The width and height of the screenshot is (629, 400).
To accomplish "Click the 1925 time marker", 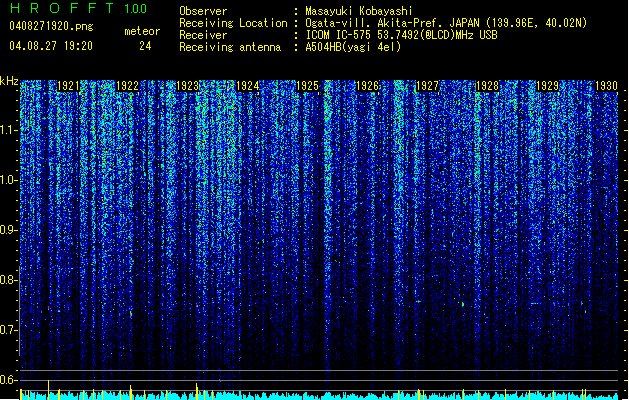I will point(307,86).
